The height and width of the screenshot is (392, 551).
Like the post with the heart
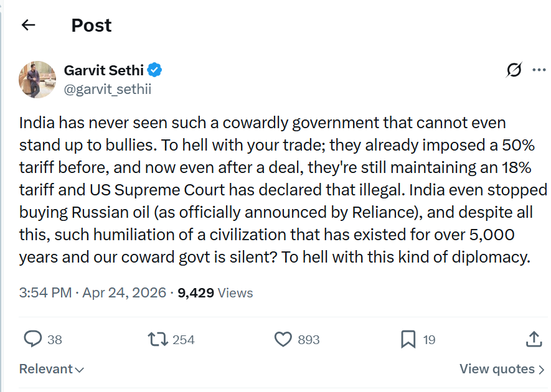point(283,339)
